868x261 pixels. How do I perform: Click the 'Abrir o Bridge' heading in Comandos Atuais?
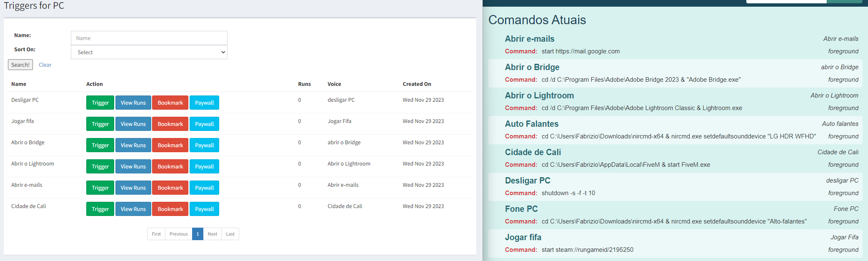532,67
